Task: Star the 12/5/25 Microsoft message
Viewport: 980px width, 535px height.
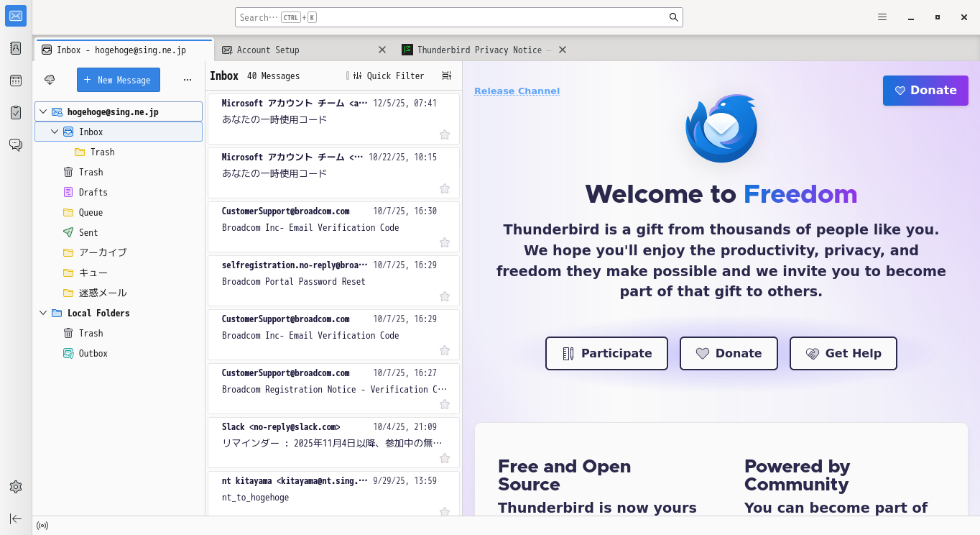Action: (445, 134)
